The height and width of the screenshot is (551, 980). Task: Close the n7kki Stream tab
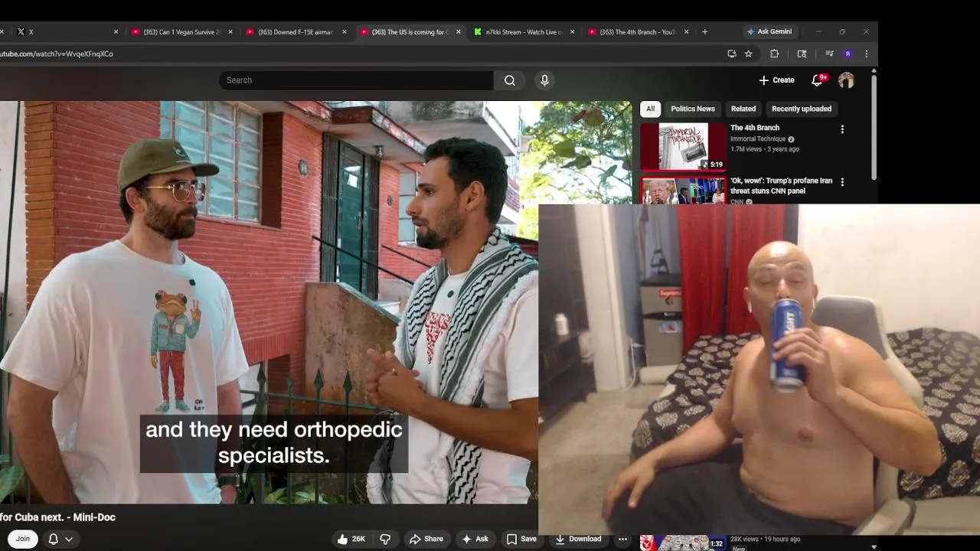(572, 31)
